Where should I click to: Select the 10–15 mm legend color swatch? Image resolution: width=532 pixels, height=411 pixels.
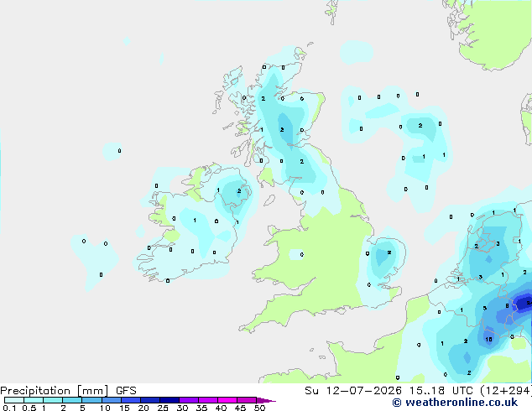coord(111,400)
